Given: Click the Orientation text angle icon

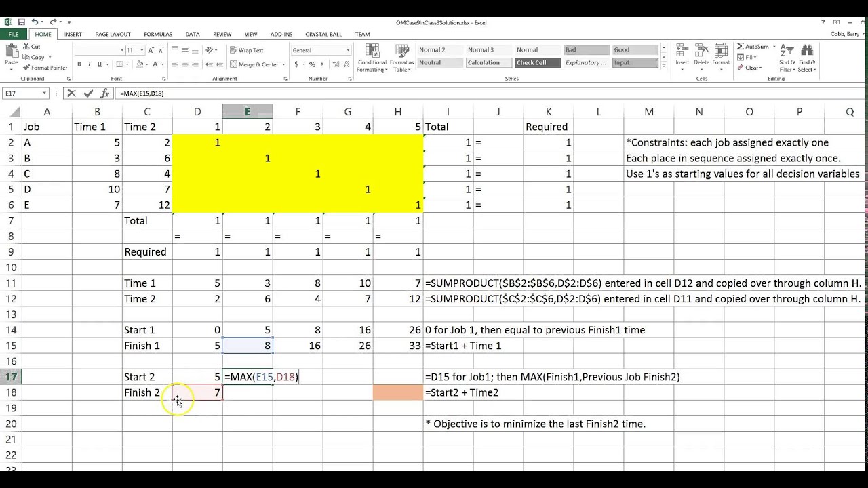Looking at the screenshot, I should [210, 50].
